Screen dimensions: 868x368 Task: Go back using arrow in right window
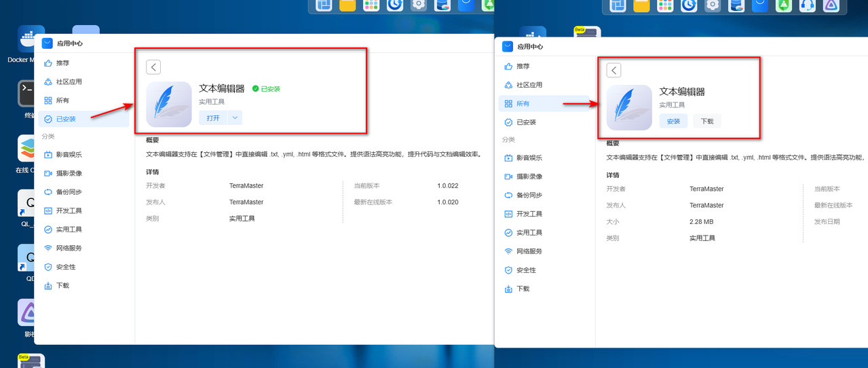(x=614, y=70)
